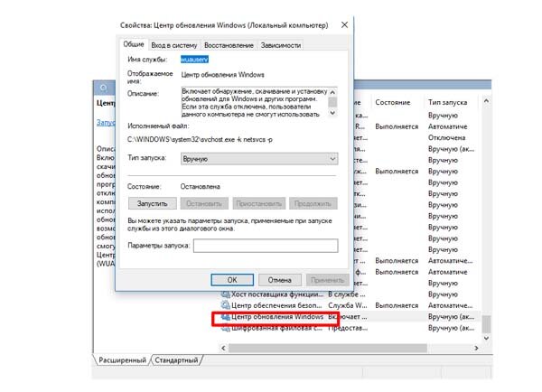Image resolution: width=542 pixels, height=392 pixels.
Task: Click the executable path svchost.exe text
Action: 200,140
